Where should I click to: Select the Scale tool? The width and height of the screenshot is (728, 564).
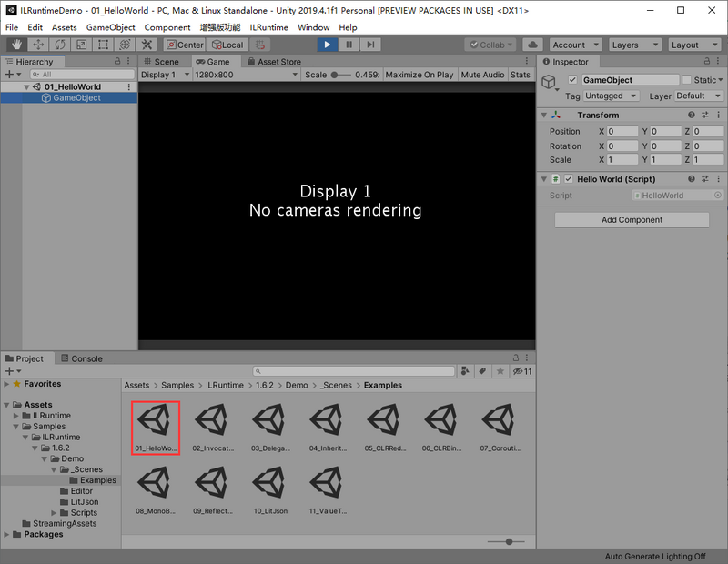81,45
